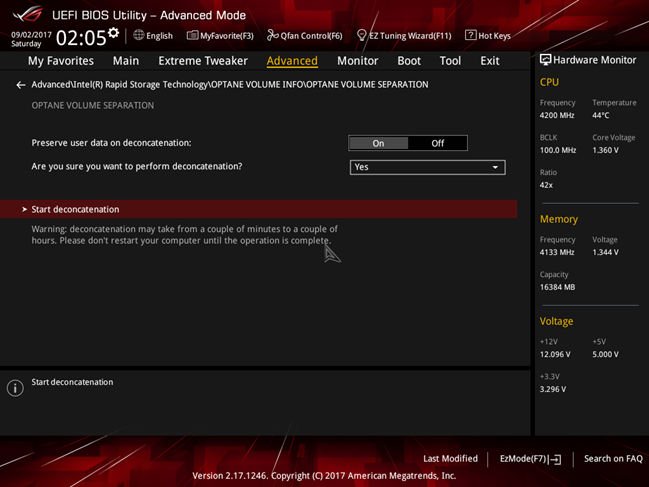The image size is (649, 487).
Task: Open the deconcatenation confirmation dropdown
Action: tap(428, 167)
